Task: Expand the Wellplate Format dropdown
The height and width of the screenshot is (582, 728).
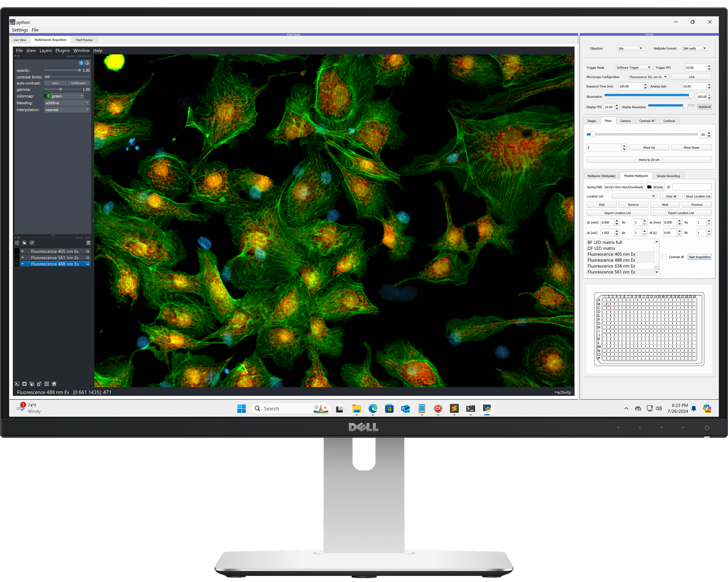Action: click(x=695, y=48)
